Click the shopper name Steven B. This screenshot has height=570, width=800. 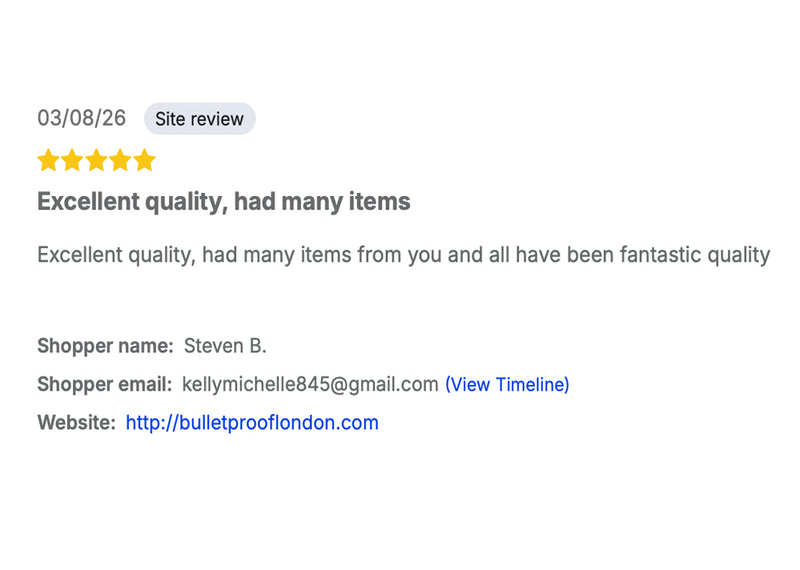tap(225, 347)
